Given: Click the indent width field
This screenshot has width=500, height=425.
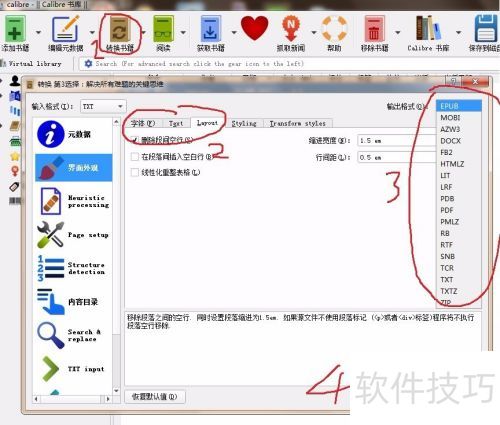Looking at the screenshot, I should [x=396, y=140].
